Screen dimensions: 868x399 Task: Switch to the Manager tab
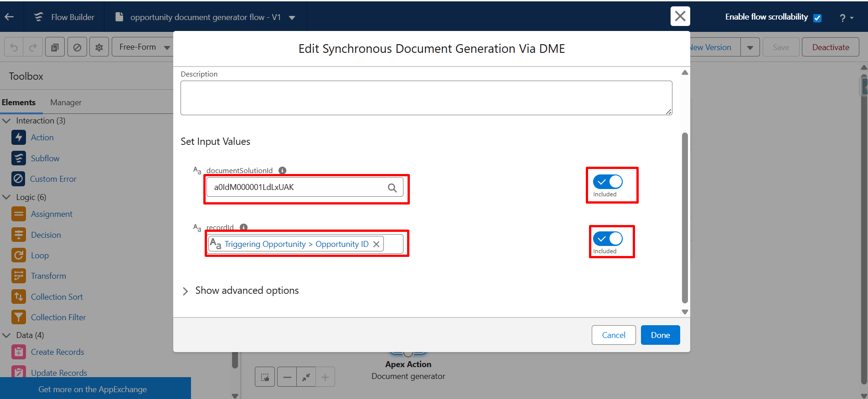pyautogui.click(x=66, y=102)
